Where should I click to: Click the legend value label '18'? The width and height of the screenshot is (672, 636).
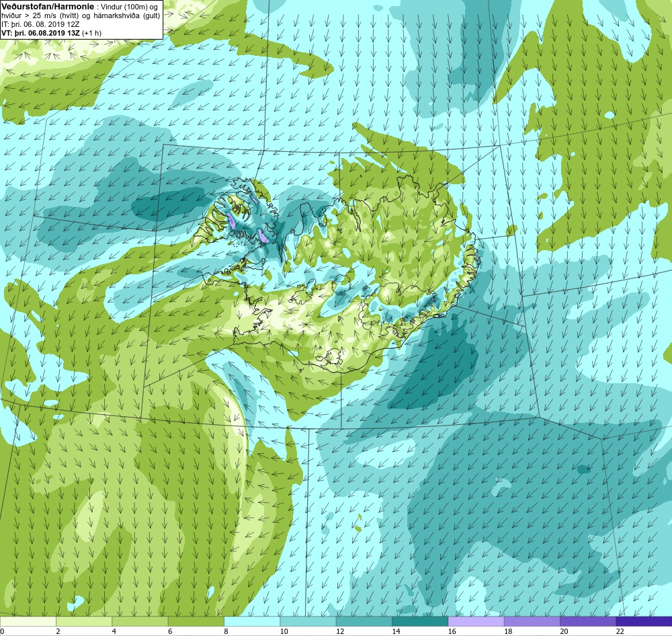point(508,631)
